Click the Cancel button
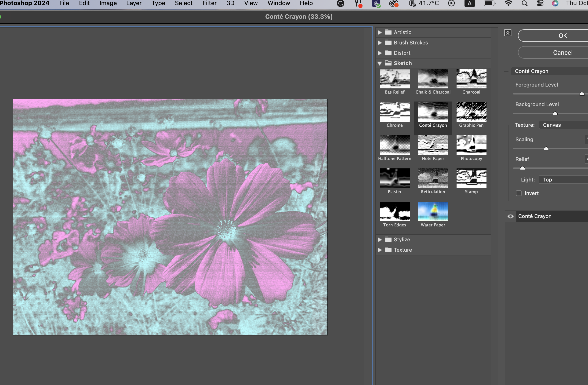 [x=563, y=52]
